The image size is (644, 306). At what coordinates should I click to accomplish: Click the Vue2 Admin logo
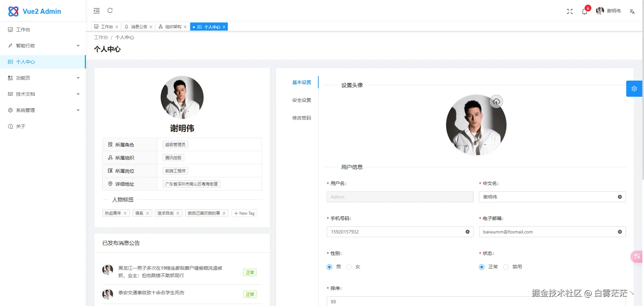pyautogui.click(x=35, y=11)
